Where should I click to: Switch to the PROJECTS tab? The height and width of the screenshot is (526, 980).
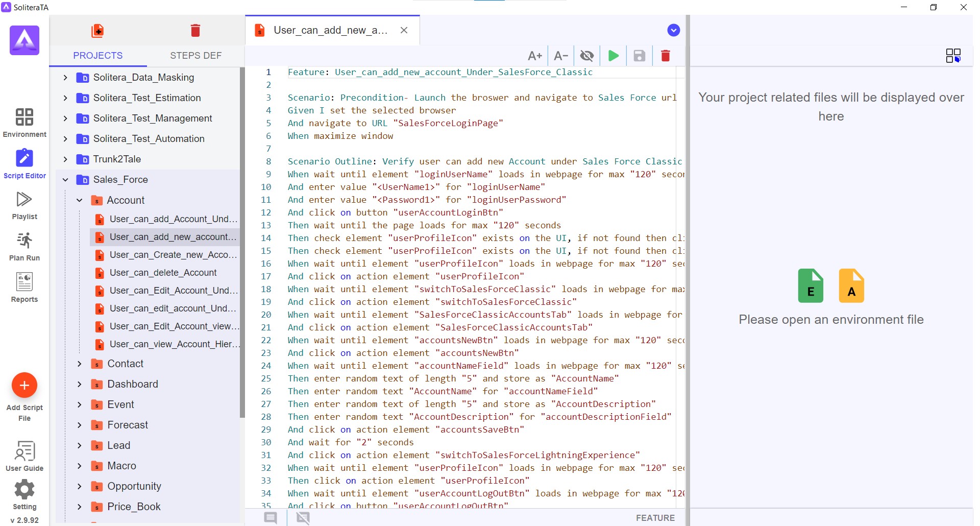[x=98, y=56]
